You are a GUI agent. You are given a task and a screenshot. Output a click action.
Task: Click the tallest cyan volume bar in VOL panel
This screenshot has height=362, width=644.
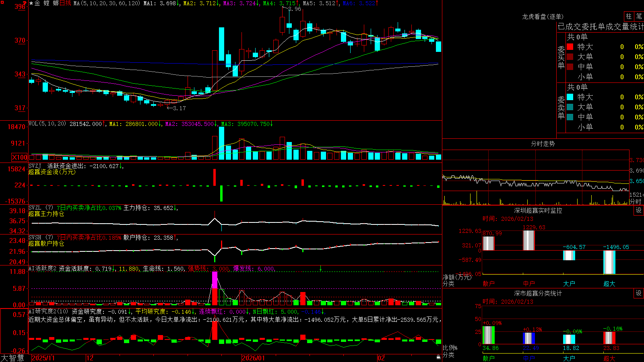tap(222, 143)
